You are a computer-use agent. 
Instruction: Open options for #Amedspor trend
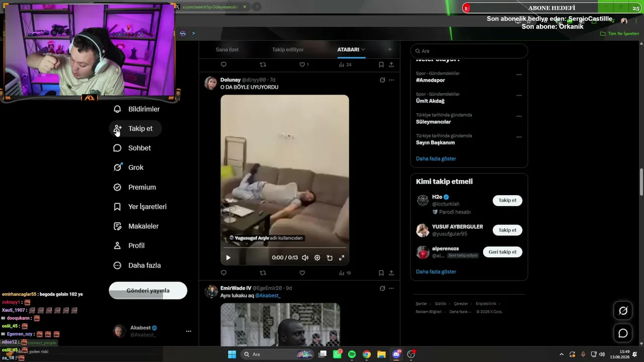pos(519,75)
